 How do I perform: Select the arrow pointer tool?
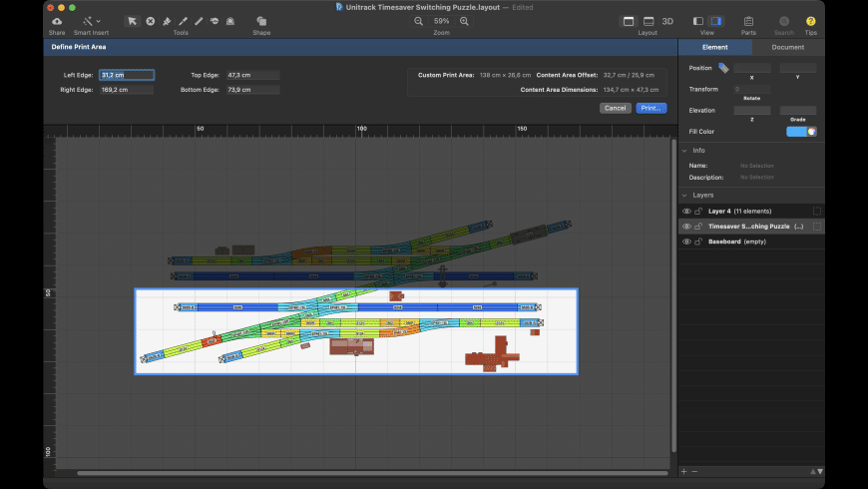132,21
